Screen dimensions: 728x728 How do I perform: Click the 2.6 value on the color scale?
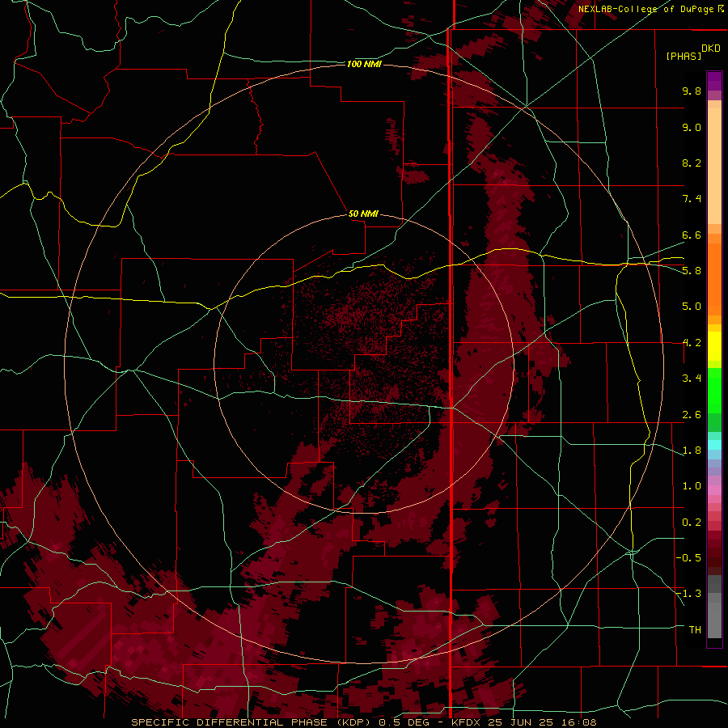[692, 415]
